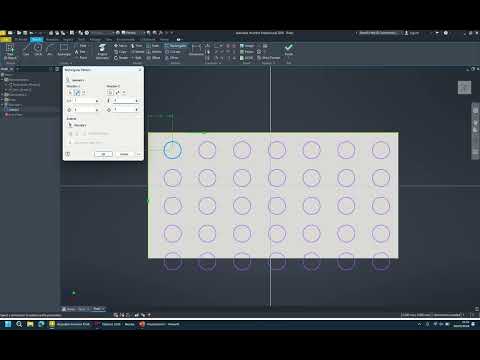Switch to the Annotate ribbon tab

52,39
